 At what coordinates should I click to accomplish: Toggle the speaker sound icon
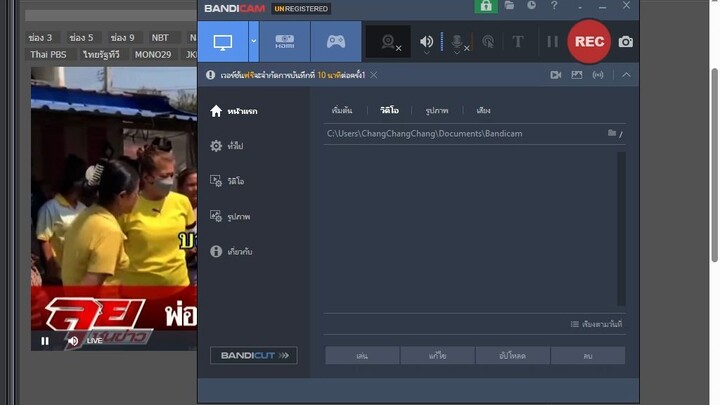426,41
